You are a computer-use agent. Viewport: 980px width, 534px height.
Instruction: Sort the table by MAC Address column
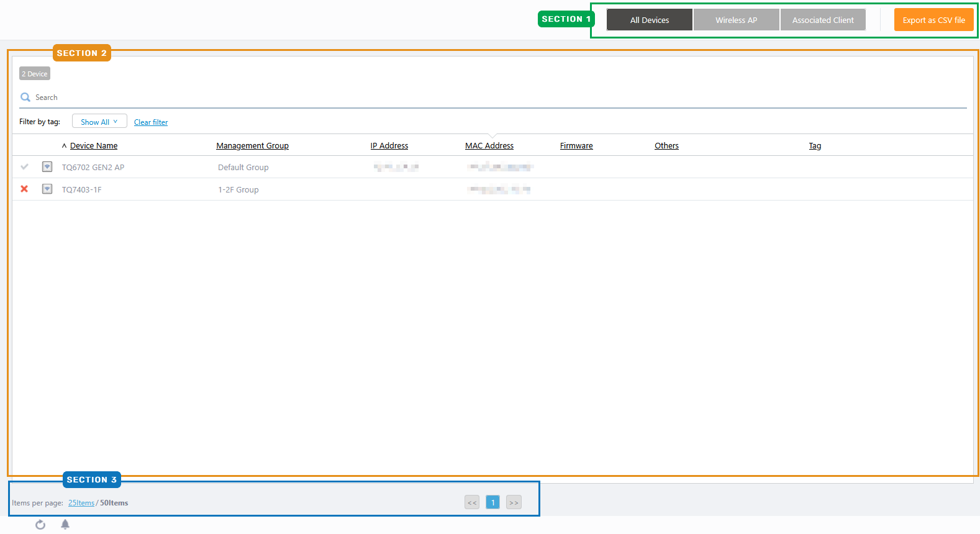coord(489,146)
